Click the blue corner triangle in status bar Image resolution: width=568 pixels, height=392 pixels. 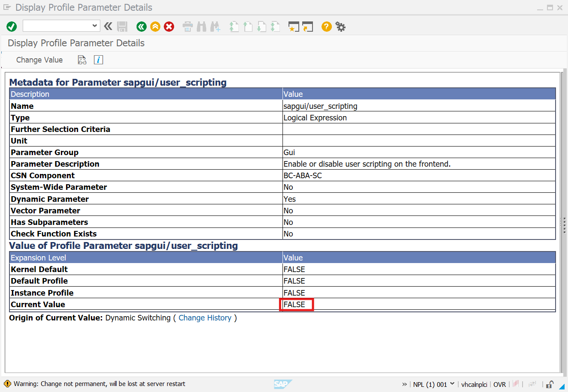[562, 387]
